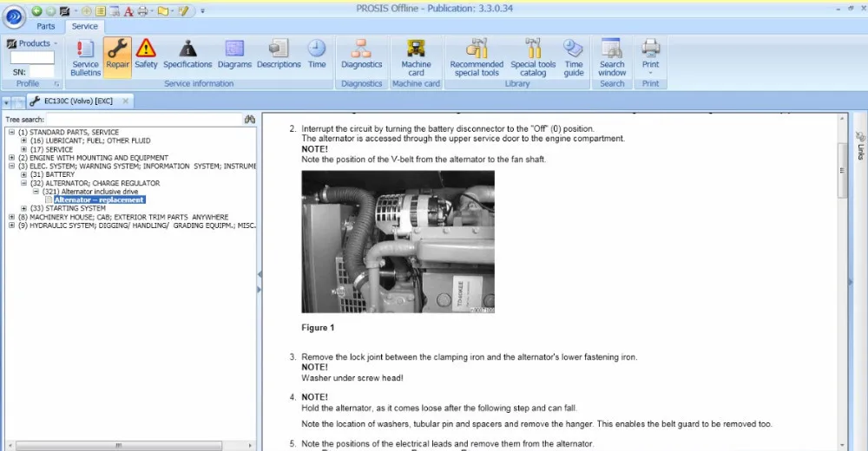Expand the (31) Battery node
The height and width of the screenshot is (451, 868).
[23, 174]
